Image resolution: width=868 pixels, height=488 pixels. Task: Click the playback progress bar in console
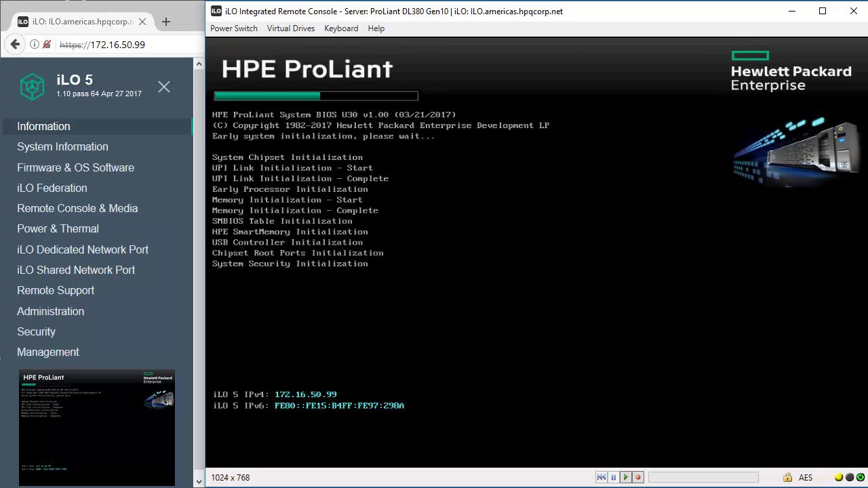click(703, 477)
